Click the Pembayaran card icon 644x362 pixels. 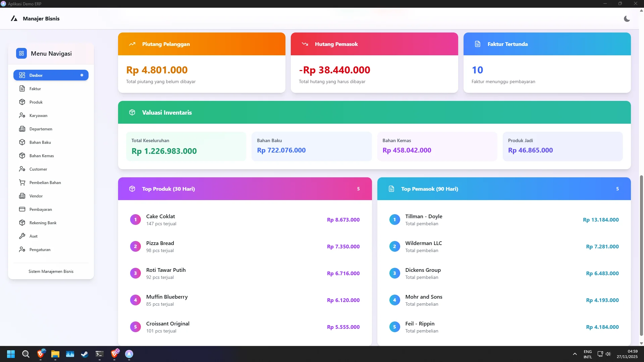[22, 209]
